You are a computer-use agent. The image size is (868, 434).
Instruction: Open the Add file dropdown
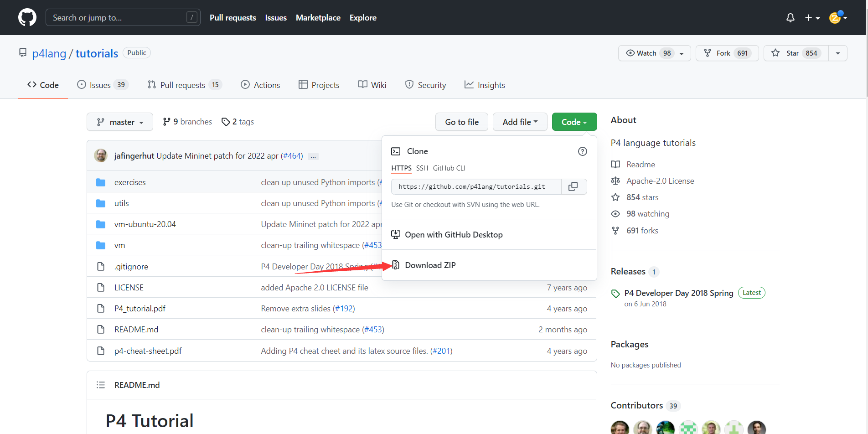tap(520, 122)
